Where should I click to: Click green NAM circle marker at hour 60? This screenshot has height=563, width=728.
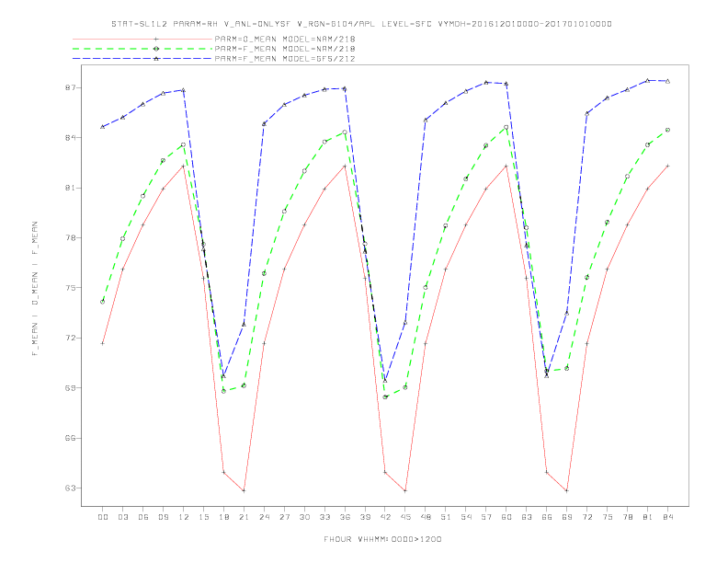pos(506,127)
